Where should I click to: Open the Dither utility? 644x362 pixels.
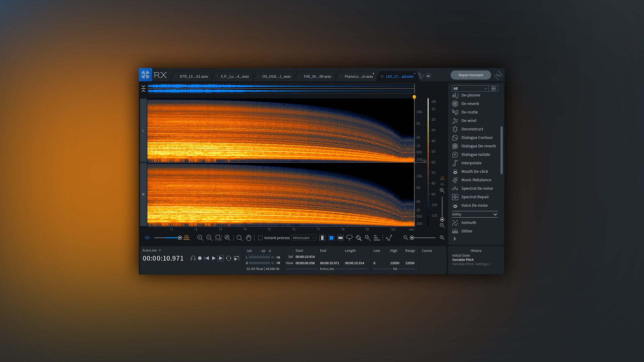click(x=467, y=231)
